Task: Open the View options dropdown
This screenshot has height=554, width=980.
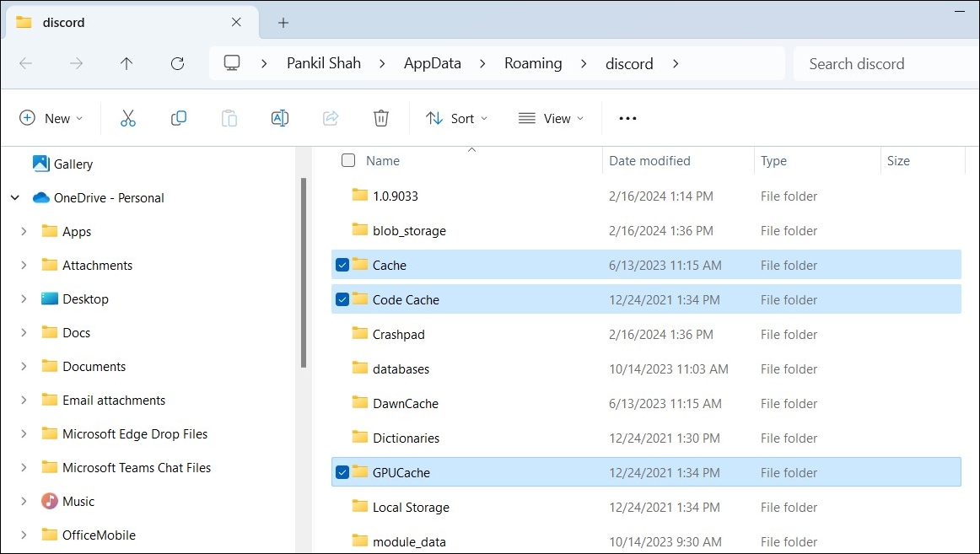Action: click(551, 118)
